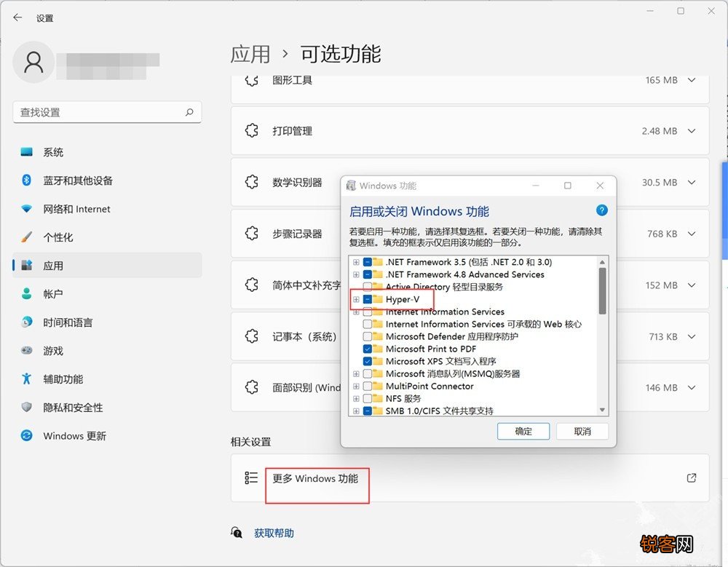The image size is (728, 567).
Task: Click the gear icon of 打印管理
Action: [x=252, y=130]
